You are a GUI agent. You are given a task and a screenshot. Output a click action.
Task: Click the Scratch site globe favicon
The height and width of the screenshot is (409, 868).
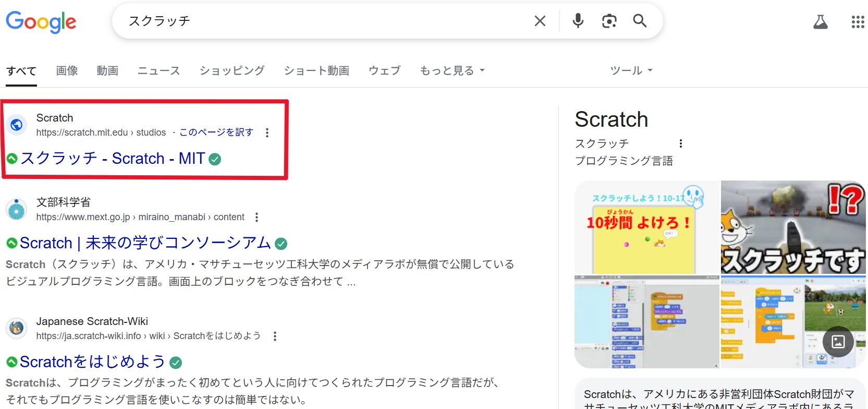(17, 125)
